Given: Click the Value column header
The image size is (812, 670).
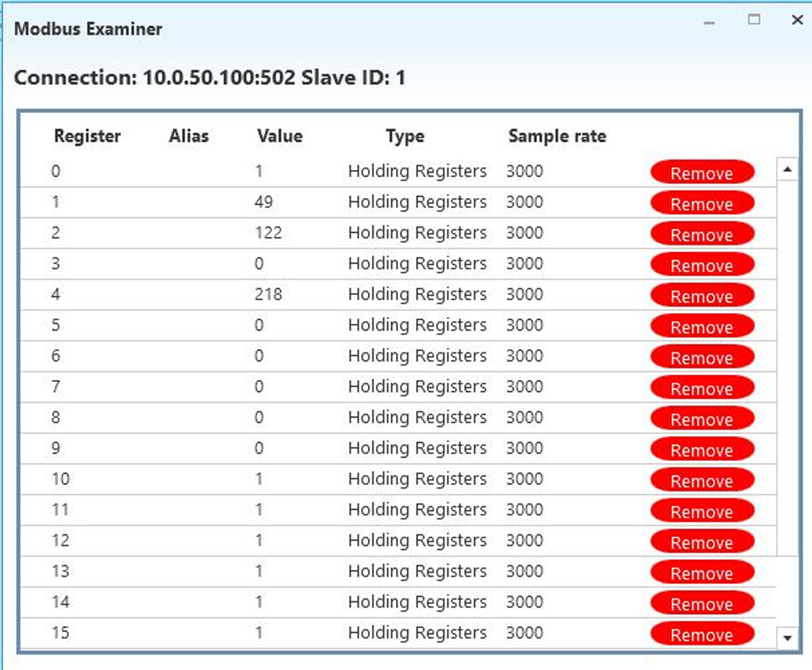Looking at the screenshot, I should coord(280,136).
